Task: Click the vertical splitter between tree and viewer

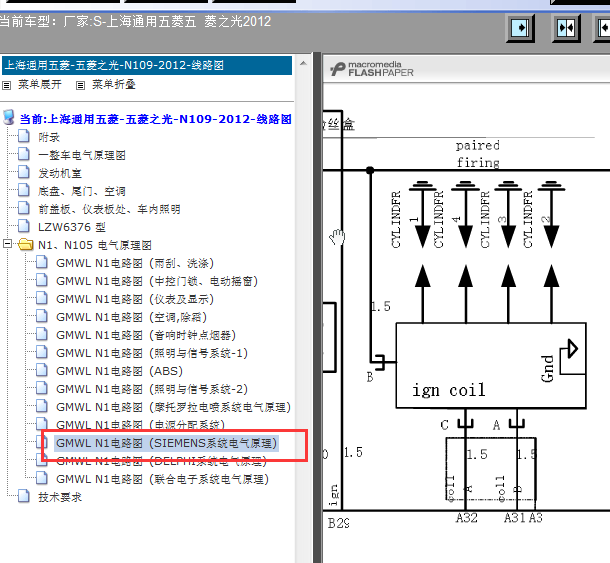Action: tap(317, 307)
